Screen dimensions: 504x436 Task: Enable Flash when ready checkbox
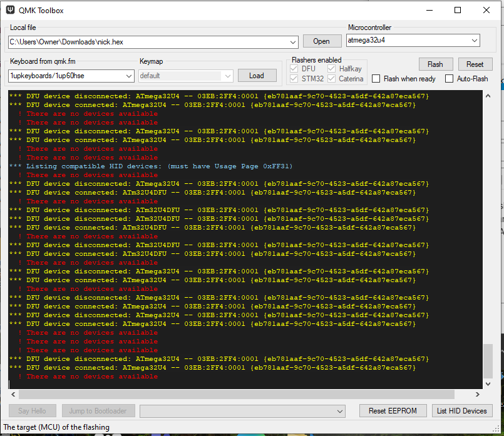pyautogui.click(x=376, y=79)
